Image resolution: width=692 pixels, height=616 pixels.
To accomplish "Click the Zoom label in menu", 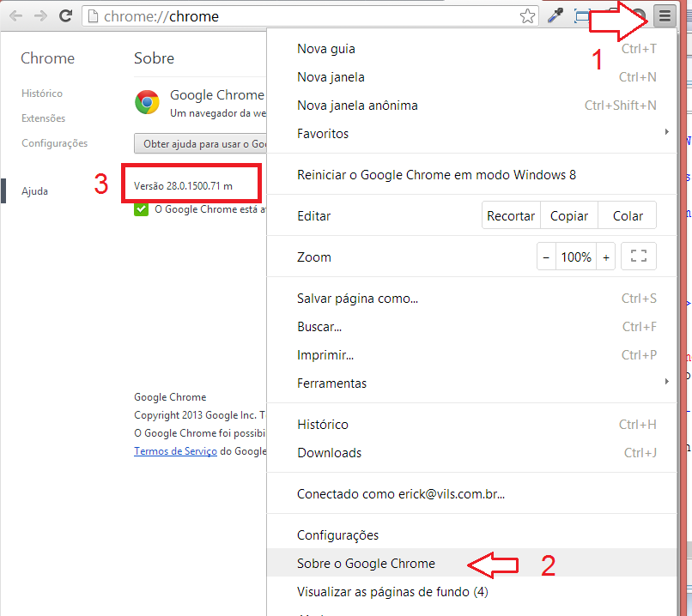I will (x=313, y=257).
